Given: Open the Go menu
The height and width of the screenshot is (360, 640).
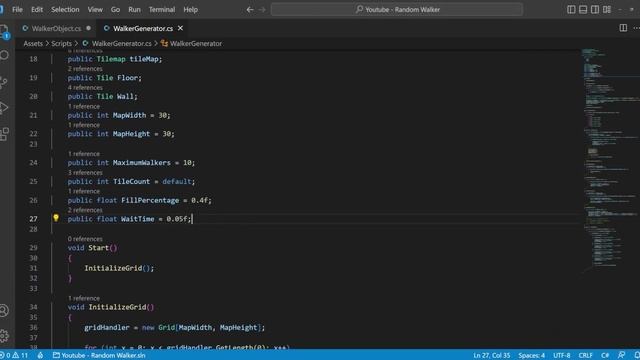Looking at the screenshot, I should [x=116, y=9].
